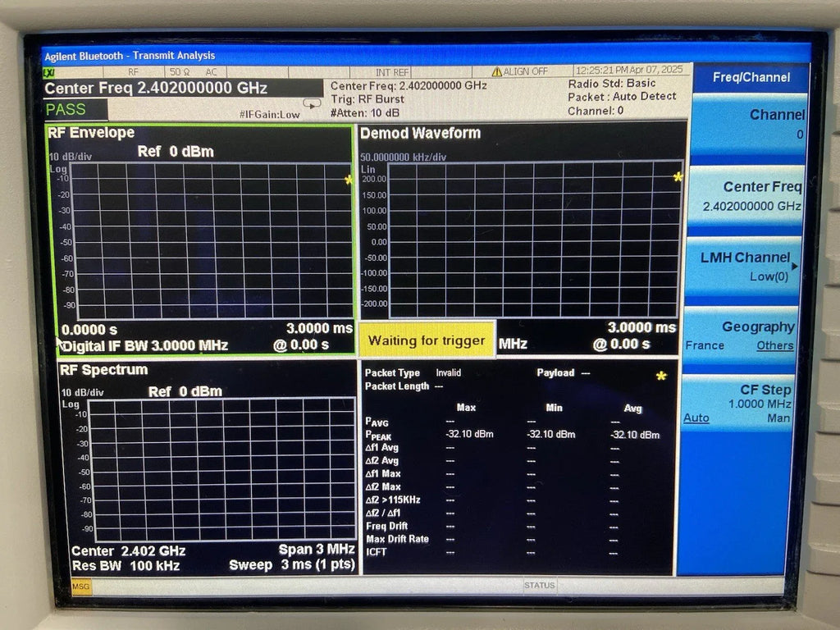
Task: Set CF Step to Man
Action: 778,418
